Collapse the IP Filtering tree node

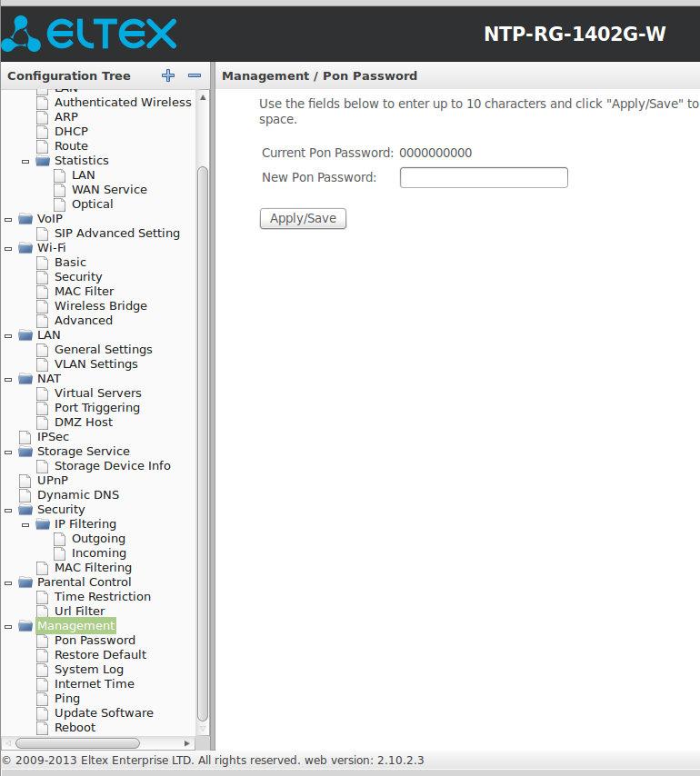[x=25, y=525]
